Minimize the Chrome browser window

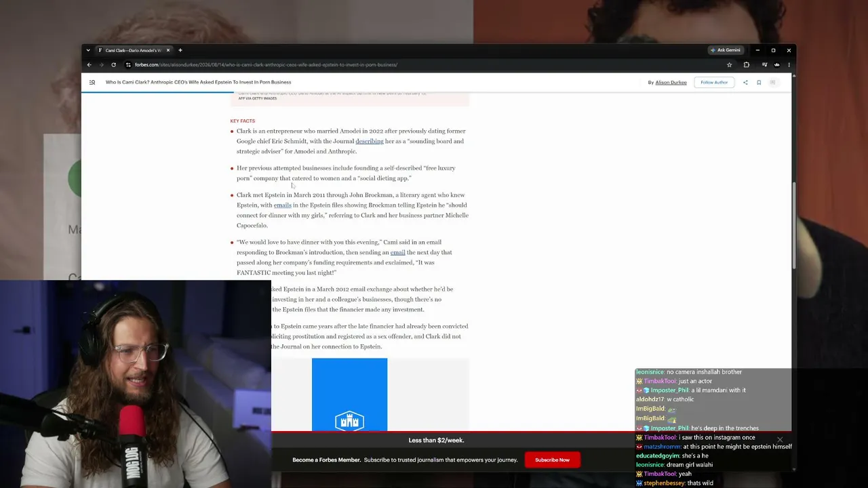pyautogui.click(x=757, y=50)
